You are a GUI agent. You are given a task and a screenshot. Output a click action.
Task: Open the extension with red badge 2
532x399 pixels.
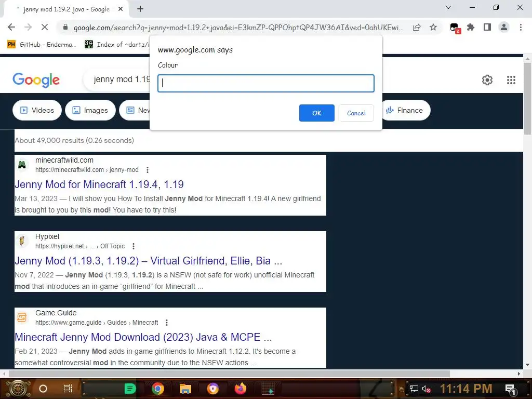click(455, 28)
